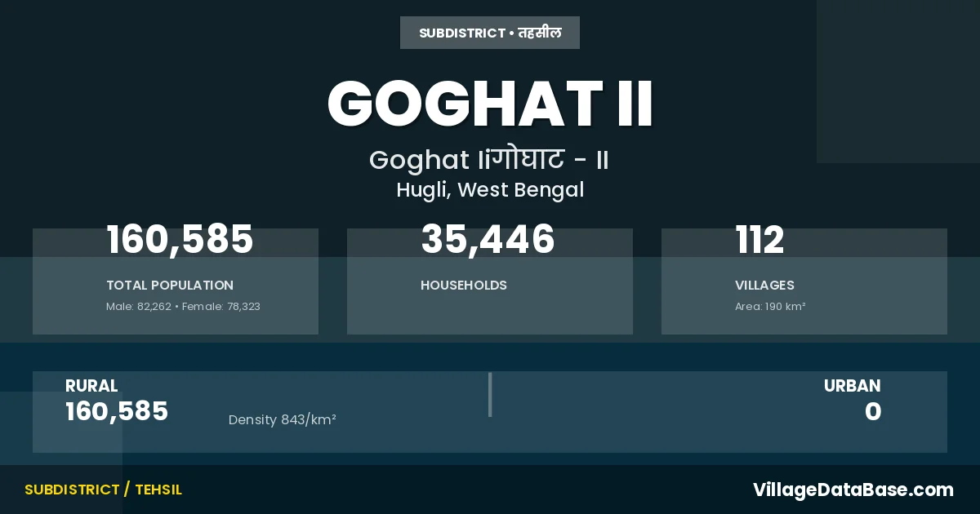Click the Male and Female breakdown line
The height and width of the screenshot is (514, 980).
[183, 307]
